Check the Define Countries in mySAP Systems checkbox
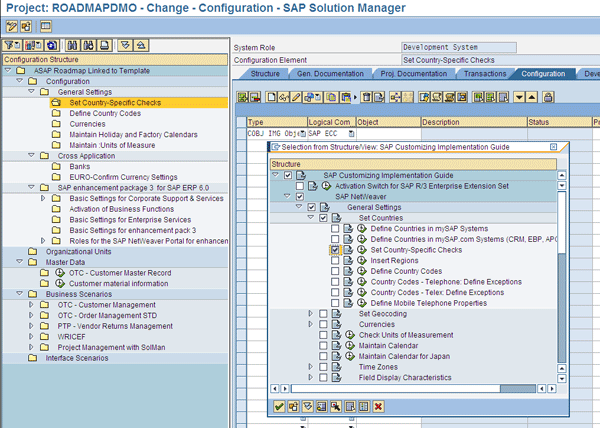 pos(335,229)
